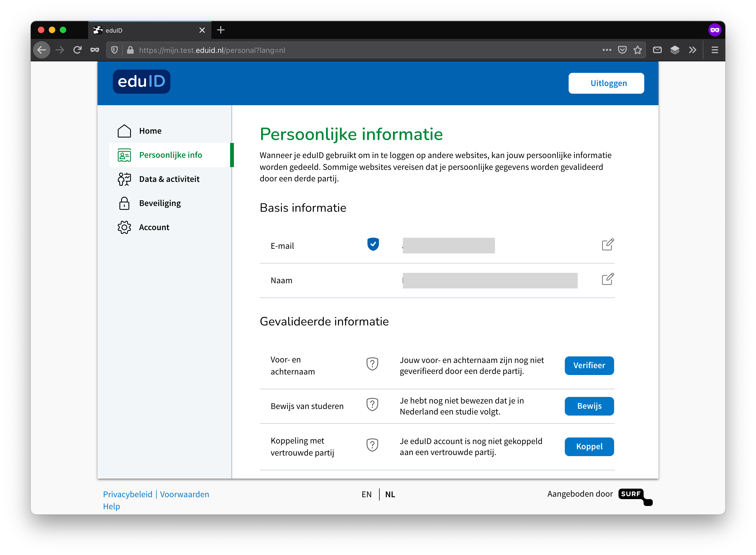The image size is (756, 555).
Task: Close the eduID browser tab
Action: coord(202,30)
